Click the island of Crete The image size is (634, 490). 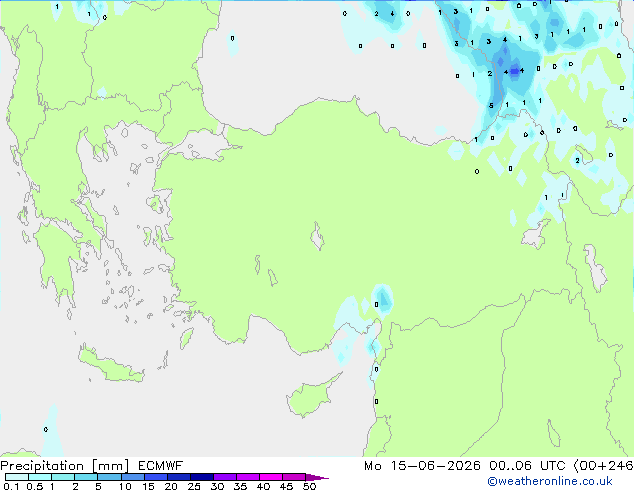click(x=111, y=366)
